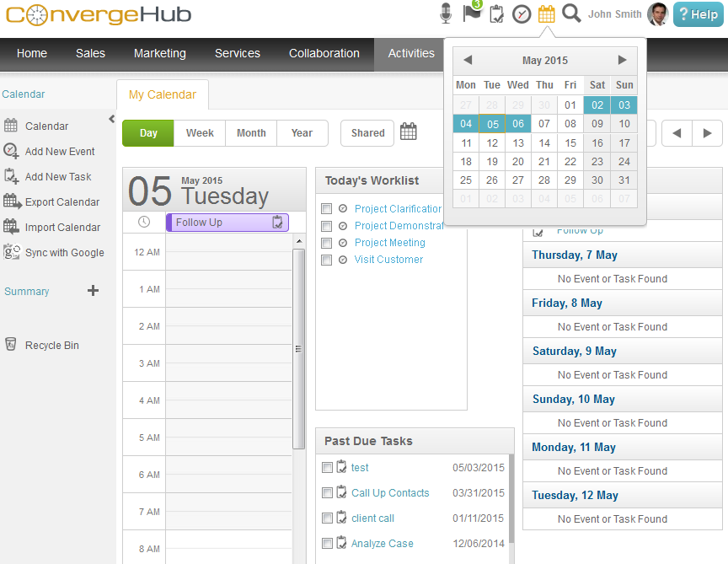Click the day view vertical scrollbar
Viewport: 728px width, 564px height.
tap(298, 348)
